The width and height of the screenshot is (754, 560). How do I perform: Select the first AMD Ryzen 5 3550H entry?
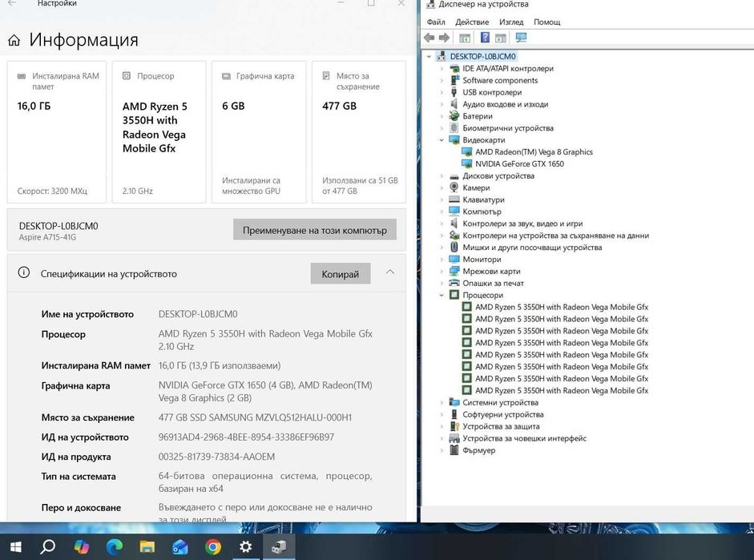point(562,307)
